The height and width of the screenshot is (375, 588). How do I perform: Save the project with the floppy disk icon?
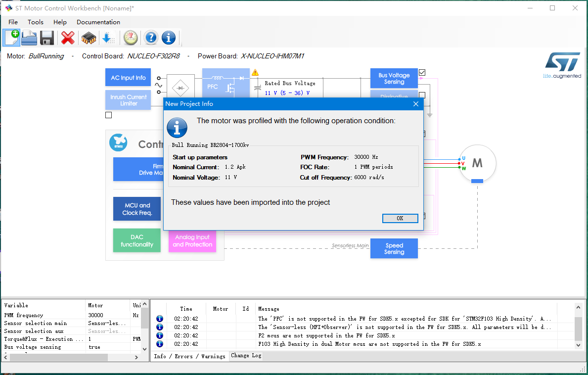pyautogui.click(x=47, y=38)
